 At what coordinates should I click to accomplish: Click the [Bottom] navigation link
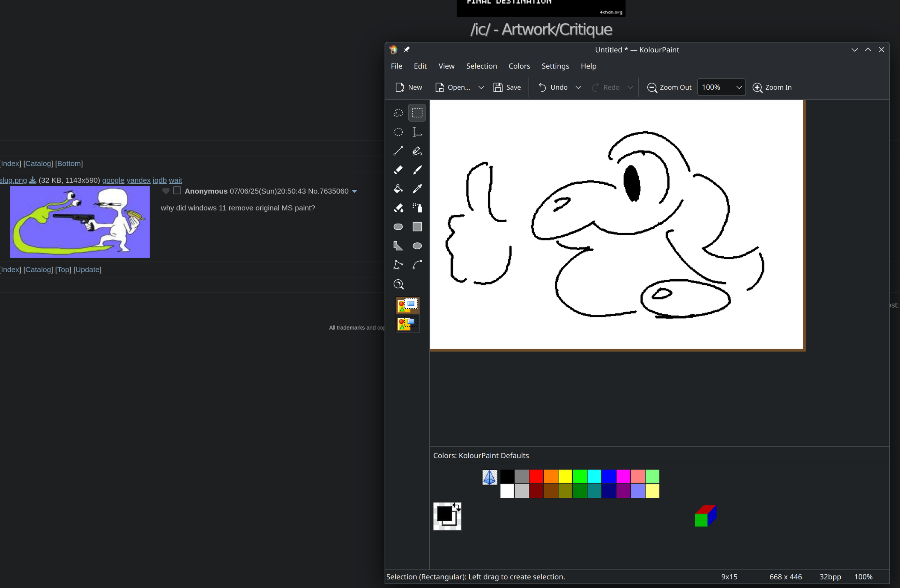click(x=69, y=163)
